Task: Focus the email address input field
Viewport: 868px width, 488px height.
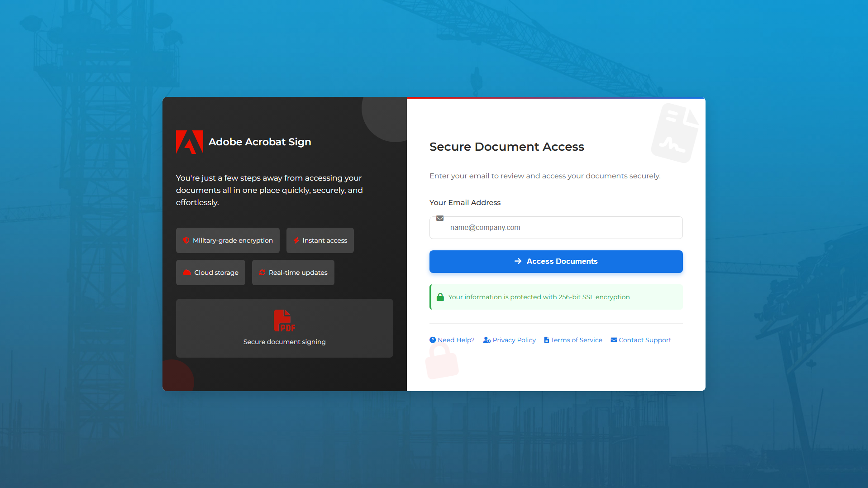Action: point(556,228)
